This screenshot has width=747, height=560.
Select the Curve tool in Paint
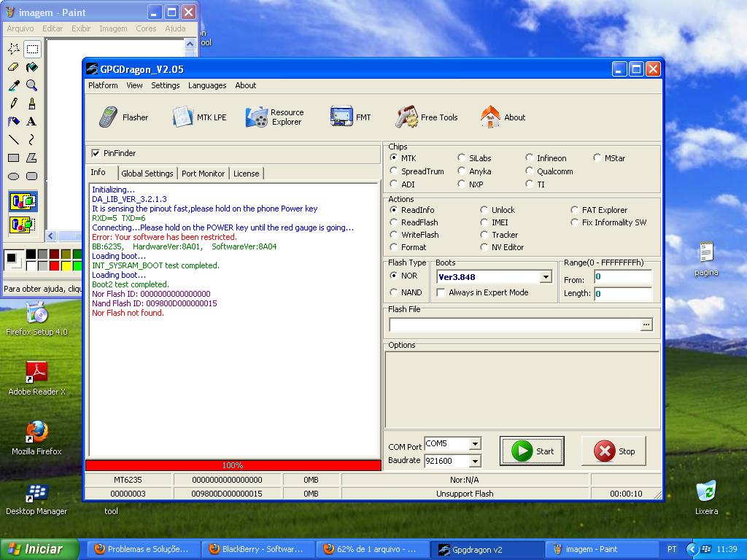tap(32, 139)
